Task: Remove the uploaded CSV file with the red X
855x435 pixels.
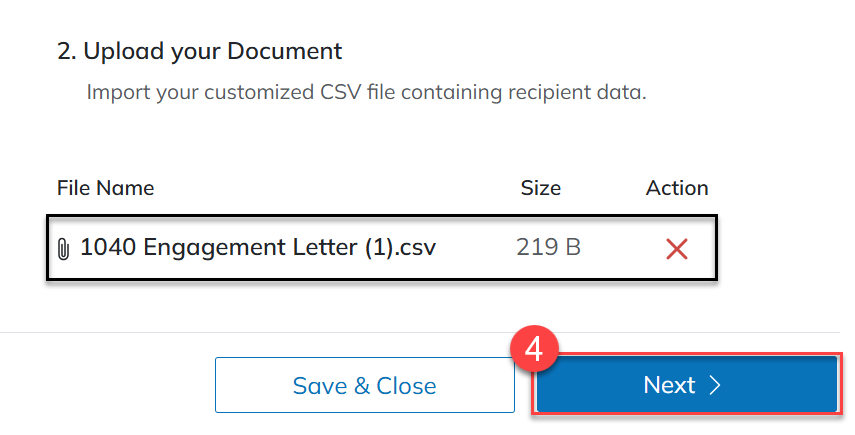Action: [677, 248]
